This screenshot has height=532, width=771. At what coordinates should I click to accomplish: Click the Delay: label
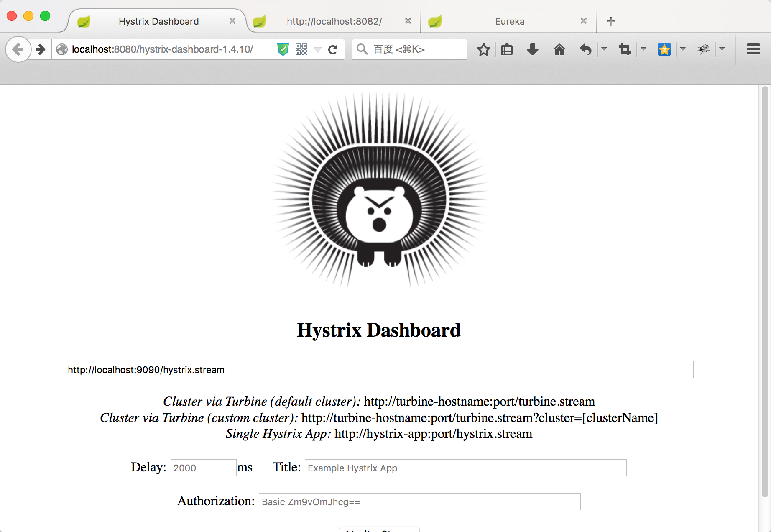[x=148, y=467]
